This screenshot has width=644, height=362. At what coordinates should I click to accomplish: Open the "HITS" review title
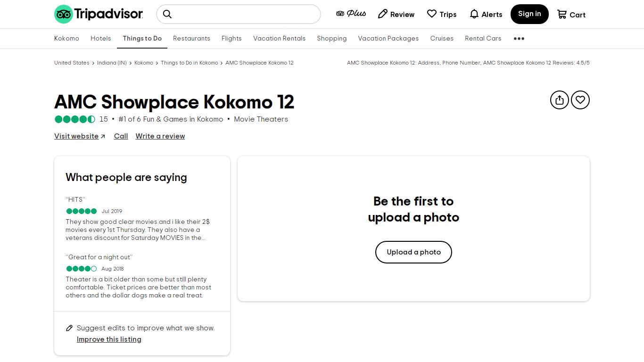(x=75, y=199)
